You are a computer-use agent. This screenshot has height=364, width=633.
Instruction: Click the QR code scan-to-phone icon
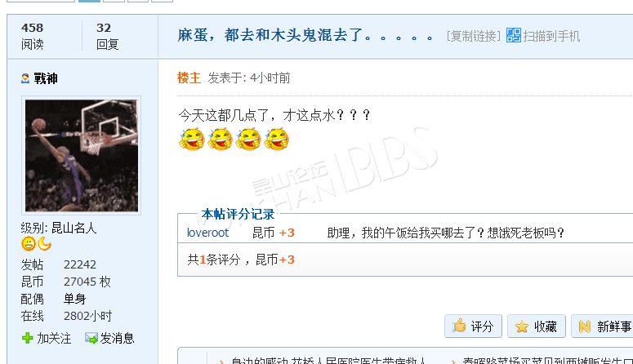click(x=514, y=35)
